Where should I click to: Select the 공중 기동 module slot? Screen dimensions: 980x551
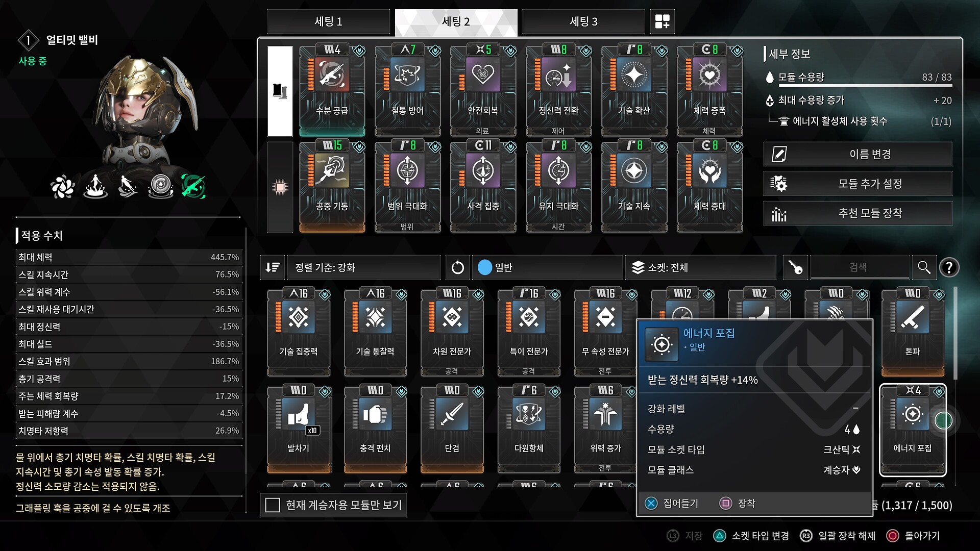332,187
